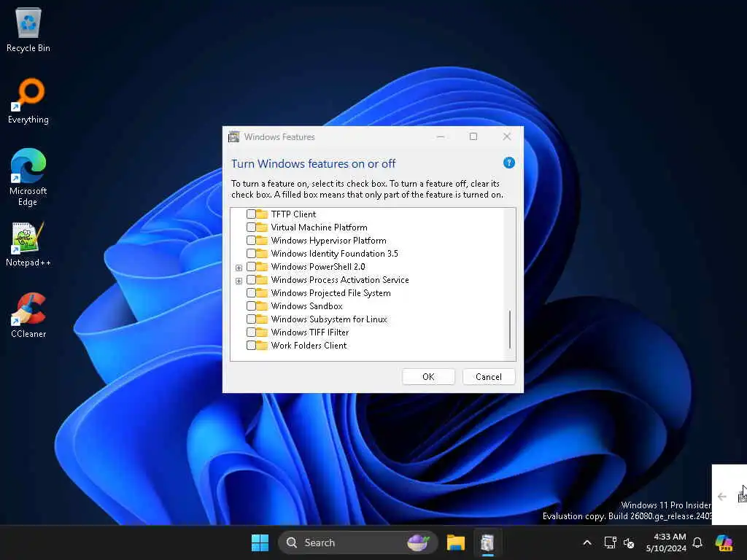Click the muted volume tray icon

pos(629,542)
